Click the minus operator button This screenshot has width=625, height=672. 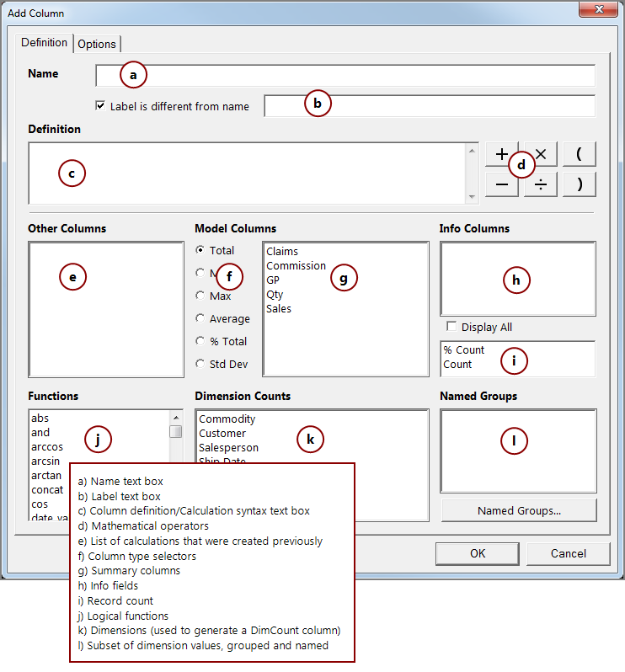pos(501,184)
